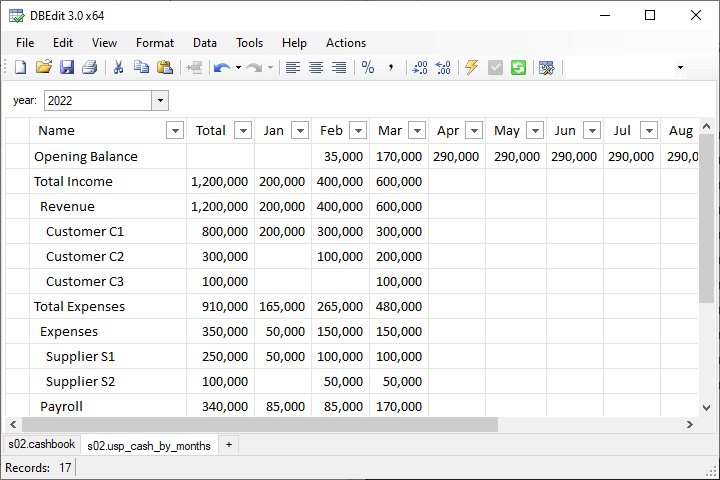The image size is (720, 480).
Task: Click the lightning bolt execute icon
Action: click(472, 68)
